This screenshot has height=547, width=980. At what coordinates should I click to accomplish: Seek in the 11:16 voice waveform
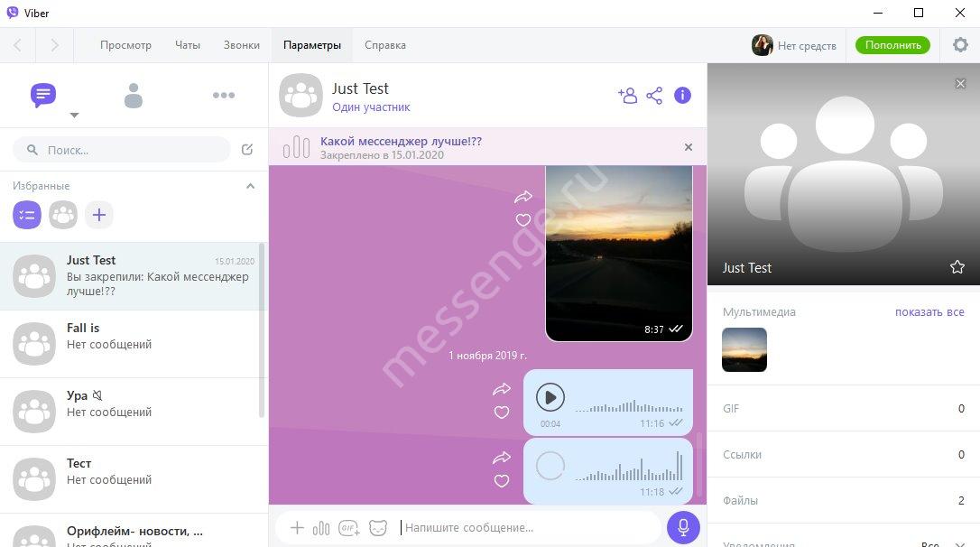click(629, 406)
